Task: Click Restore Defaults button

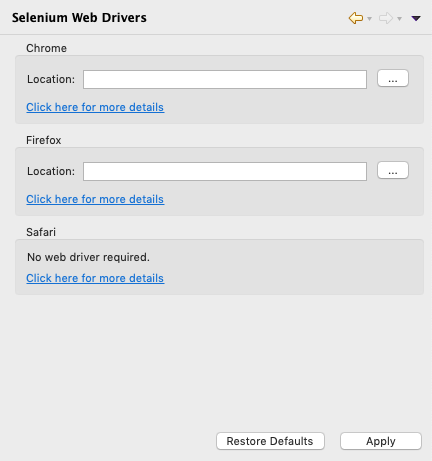Action: (x=270, y=441)
